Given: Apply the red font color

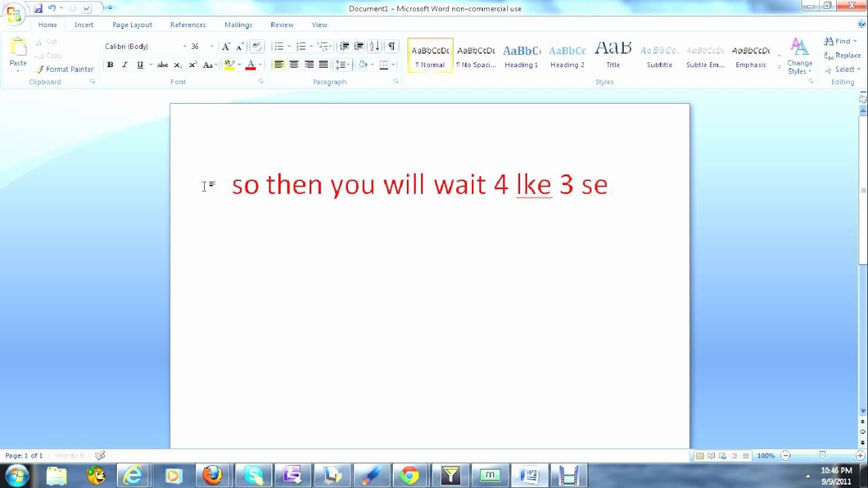Looking at the screenshot, I should (x=250, y=65).
